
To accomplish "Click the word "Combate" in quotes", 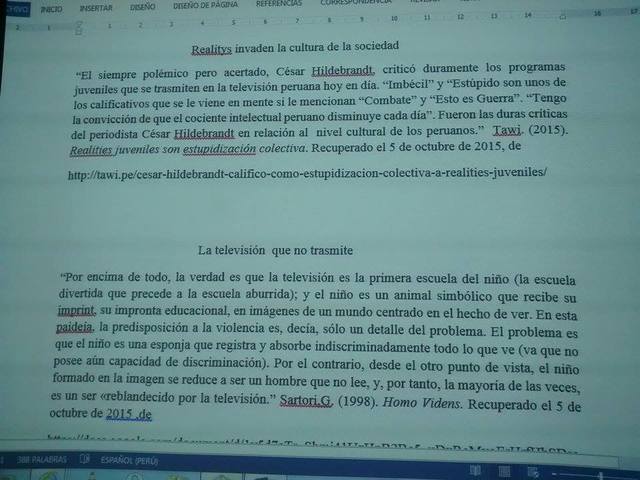I will click(x=388, y=100).
